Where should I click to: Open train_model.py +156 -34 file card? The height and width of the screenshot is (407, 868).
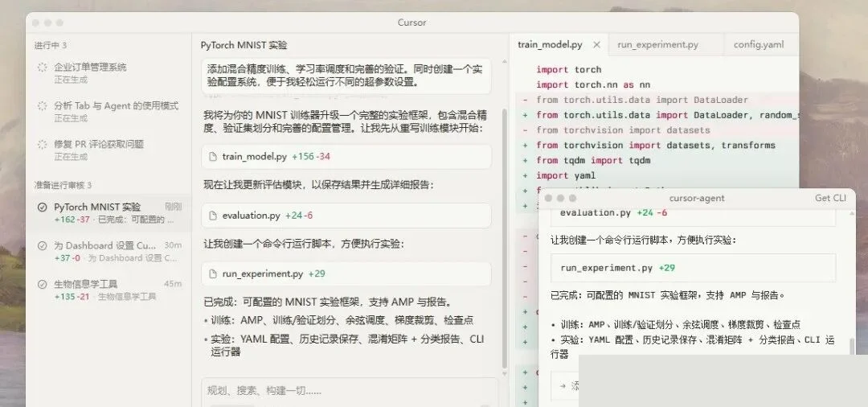click(x=346, y=157)
